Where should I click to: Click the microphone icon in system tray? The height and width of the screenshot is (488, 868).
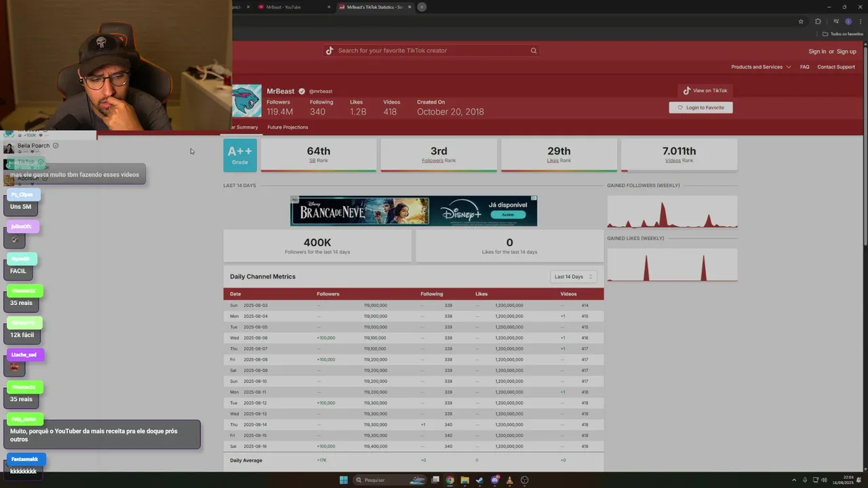[805, 480]
